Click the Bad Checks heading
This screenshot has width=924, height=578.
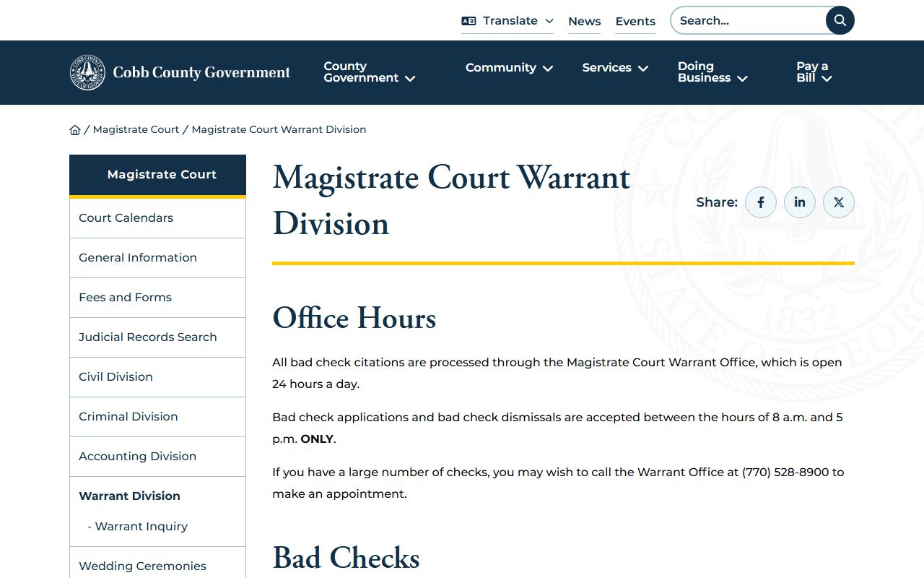[x=346, y=558]
